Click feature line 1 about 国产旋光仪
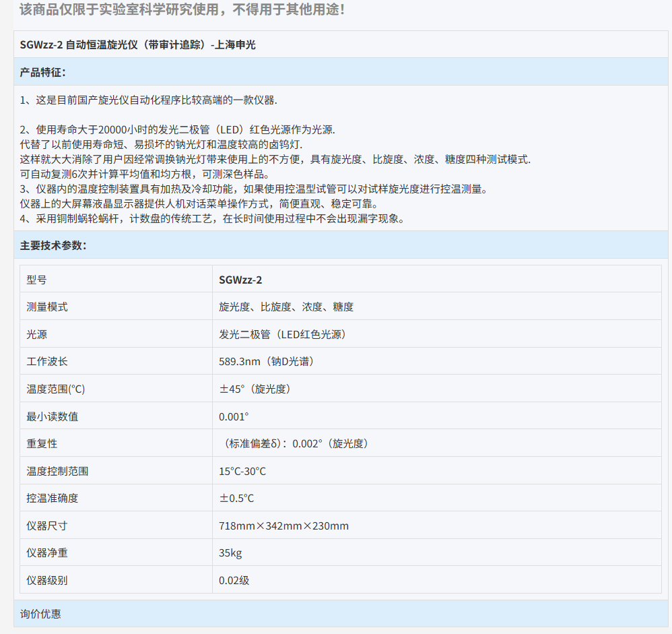The image size is (672, 634). [x=148, y=100]
